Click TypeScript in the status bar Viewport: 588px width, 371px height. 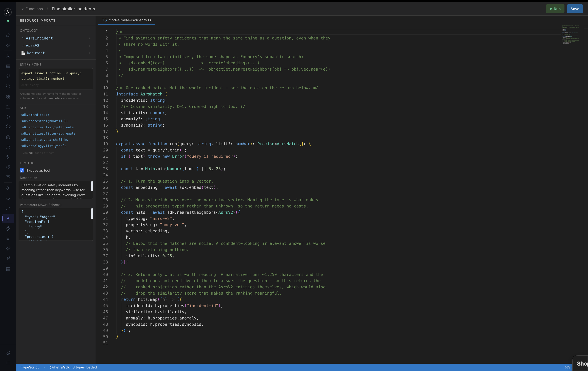click(x=30, y=367)
